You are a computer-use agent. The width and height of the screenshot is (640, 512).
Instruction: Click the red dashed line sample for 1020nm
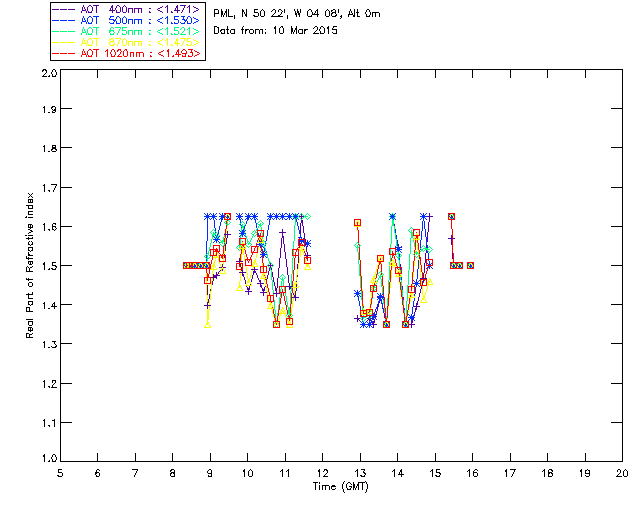pos(64,53)
